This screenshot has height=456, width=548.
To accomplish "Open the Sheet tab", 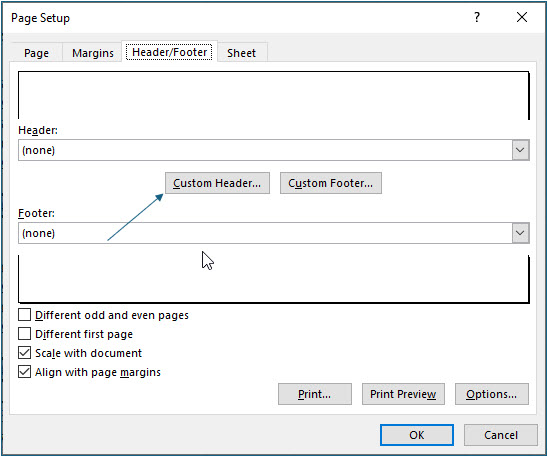I will [x=241, y=53].
